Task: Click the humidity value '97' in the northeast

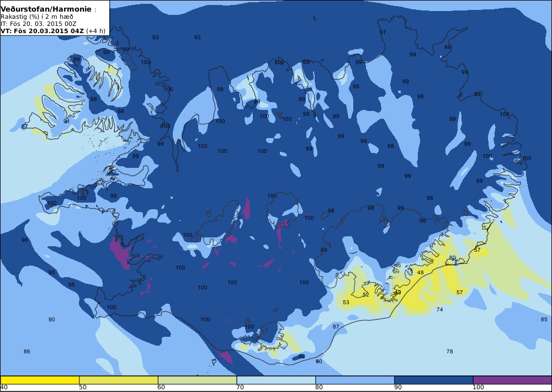Action: 383,32
